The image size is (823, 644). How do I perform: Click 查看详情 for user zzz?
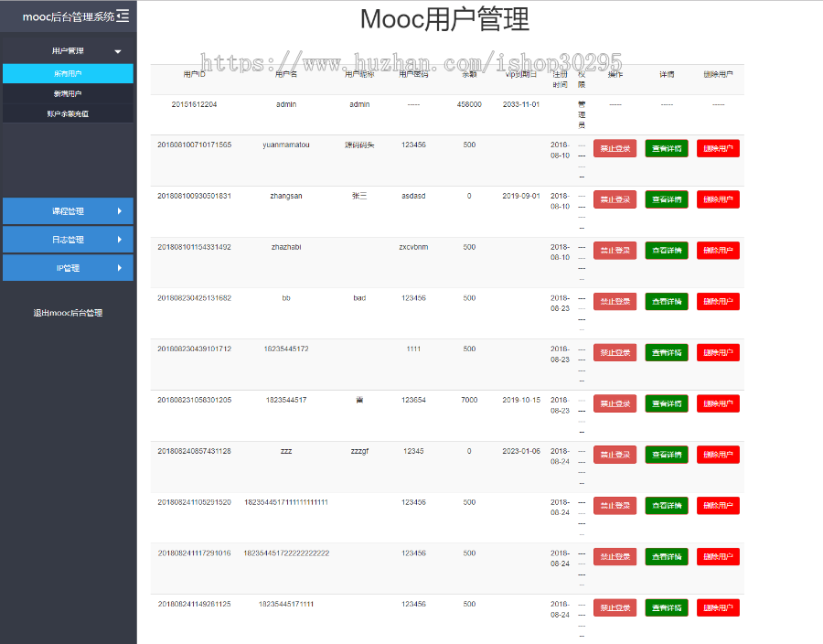666,455
